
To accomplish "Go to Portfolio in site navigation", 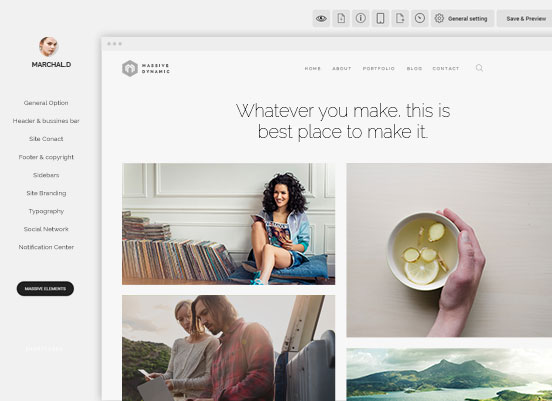I will (379, 69).
